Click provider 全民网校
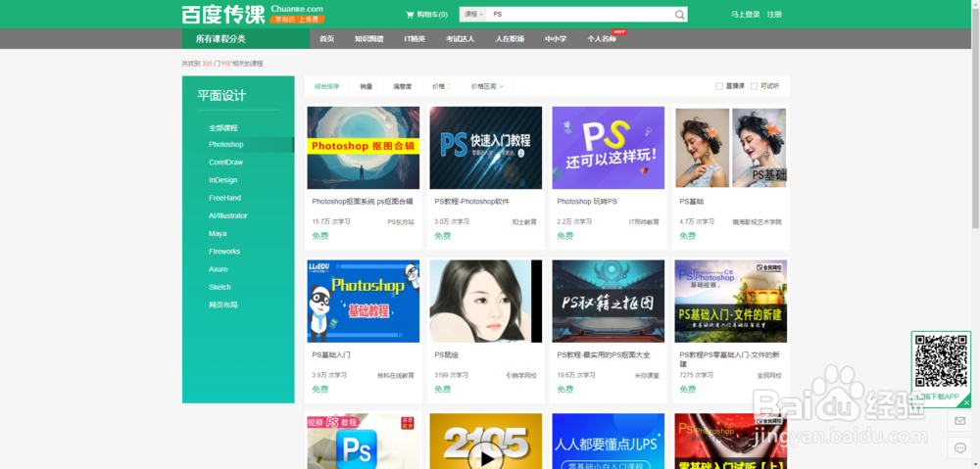 [x=769, y=375]
